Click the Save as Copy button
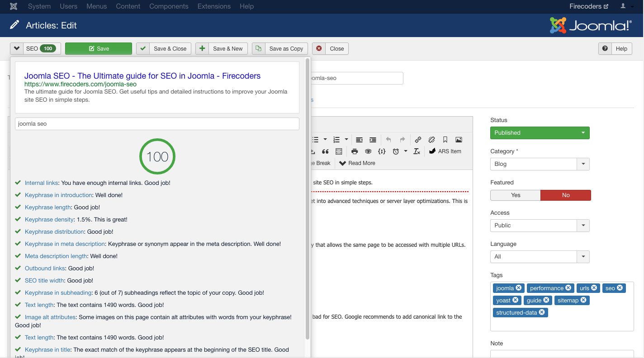The image size is (644, 358). pyautogui.click(x=280, y=49)
